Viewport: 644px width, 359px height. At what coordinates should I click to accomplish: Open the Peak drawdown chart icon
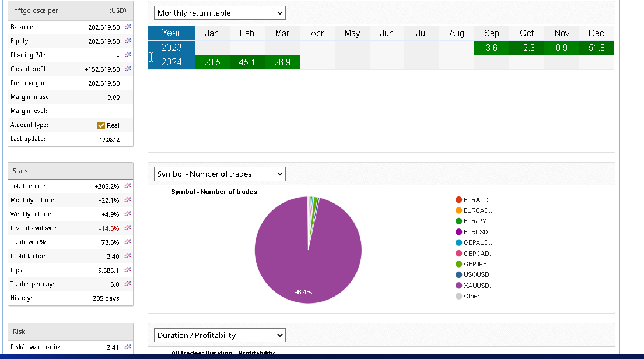(128, 228)
